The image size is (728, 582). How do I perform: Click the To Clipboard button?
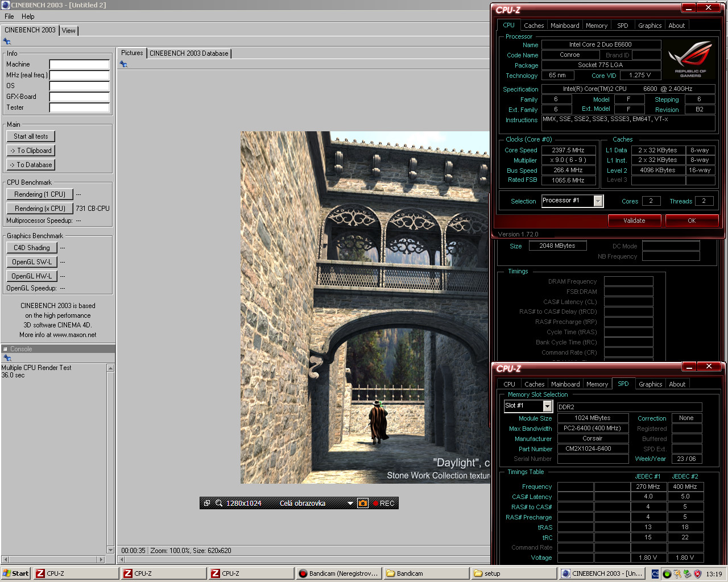pos(31,151)
